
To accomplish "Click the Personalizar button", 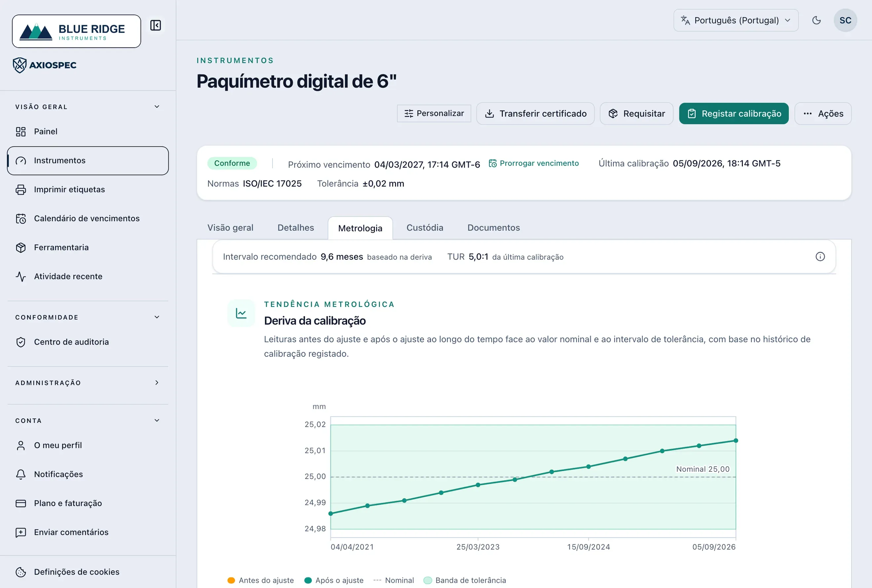I will coord(434,113).
